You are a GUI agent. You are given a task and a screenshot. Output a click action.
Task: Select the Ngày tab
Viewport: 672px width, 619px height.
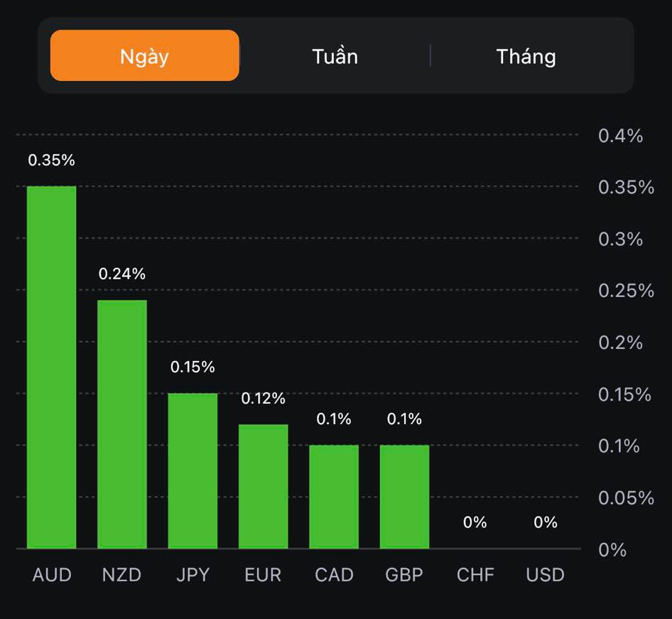click(x=144, y=56)
